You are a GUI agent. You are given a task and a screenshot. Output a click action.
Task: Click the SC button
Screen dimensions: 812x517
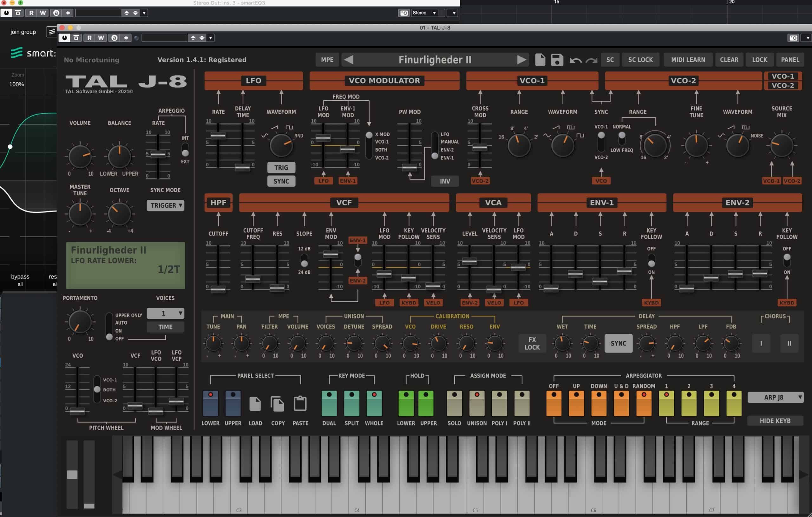(x=610, y=60)
